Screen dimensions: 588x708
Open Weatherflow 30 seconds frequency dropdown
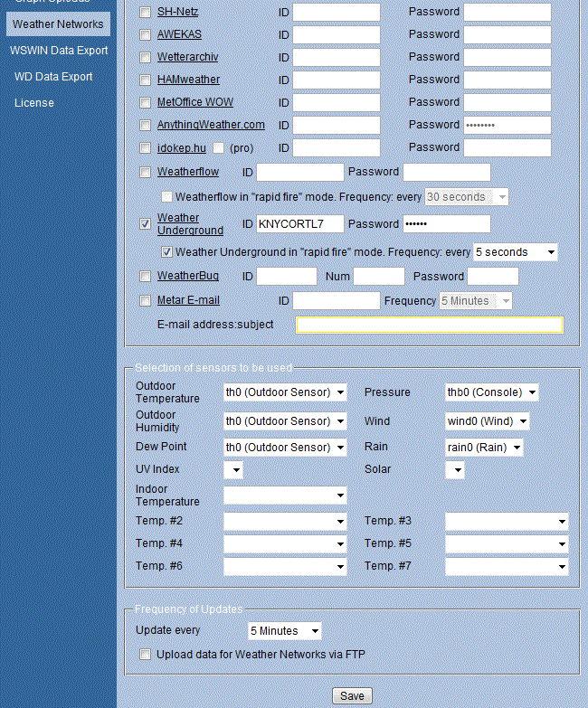[x=467, y=197]
